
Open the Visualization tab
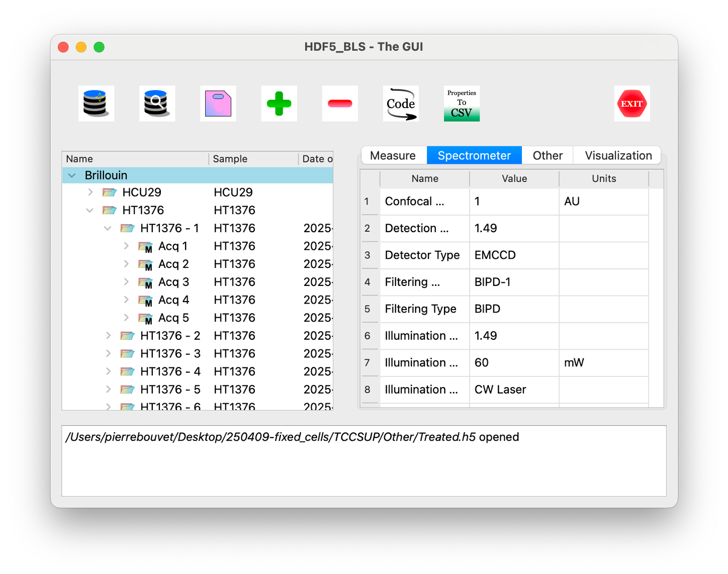[618, 156]
